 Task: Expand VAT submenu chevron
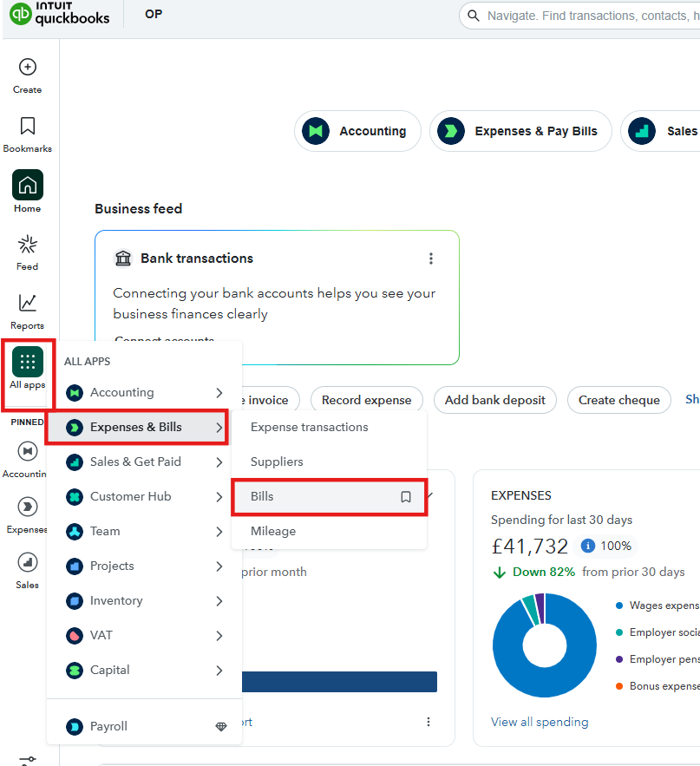[219, 636]
